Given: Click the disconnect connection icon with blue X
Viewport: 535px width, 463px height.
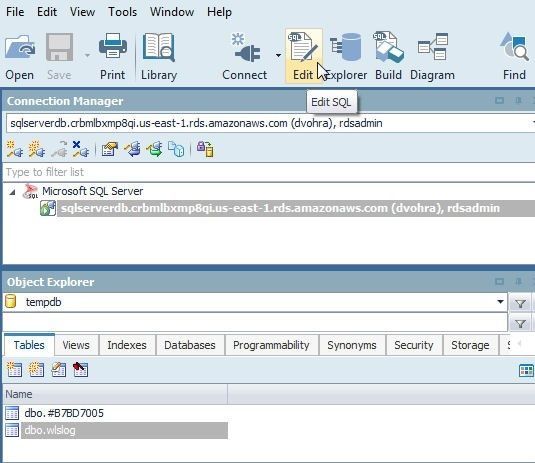Looking at the screenshot, I should tap(81, 149).
